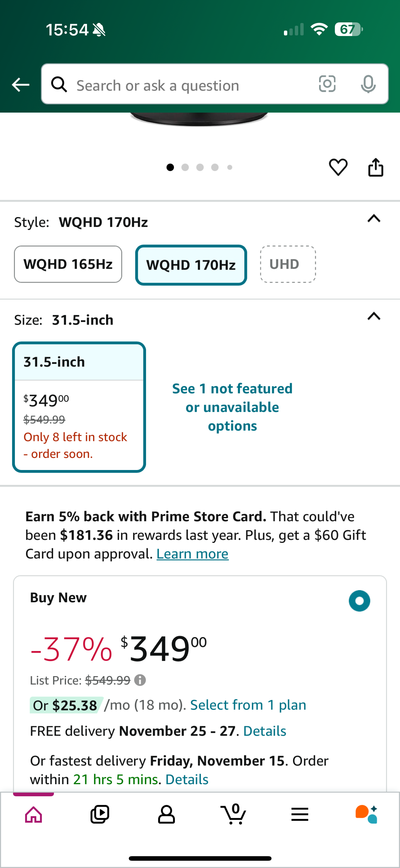This screenshot has height=868, width=400.
Task: Select the WQHD 170Hz style option
Action: (191, 265)
